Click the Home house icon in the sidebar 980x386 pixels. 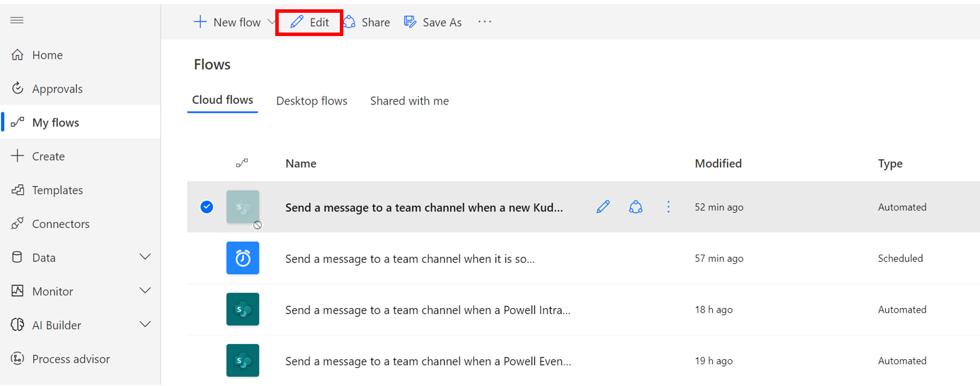coord(17,55)
